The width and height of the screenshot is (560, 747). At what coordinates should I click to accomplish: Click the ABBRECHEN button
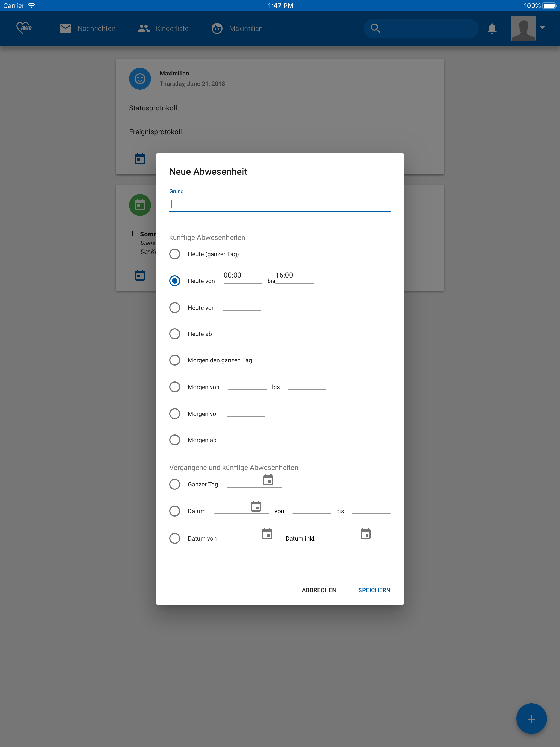[x=319, y=590]
